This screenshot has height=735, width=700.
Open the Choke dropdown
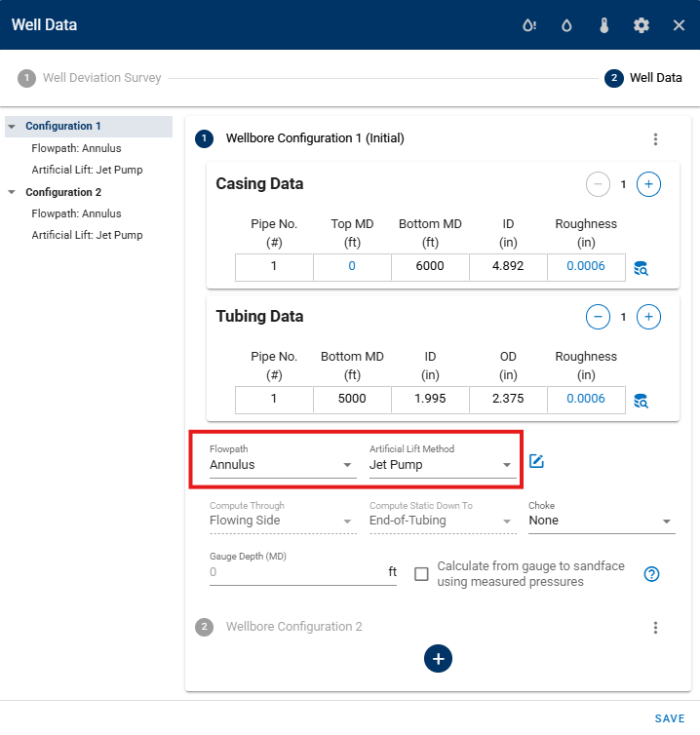tap(602, 521)
